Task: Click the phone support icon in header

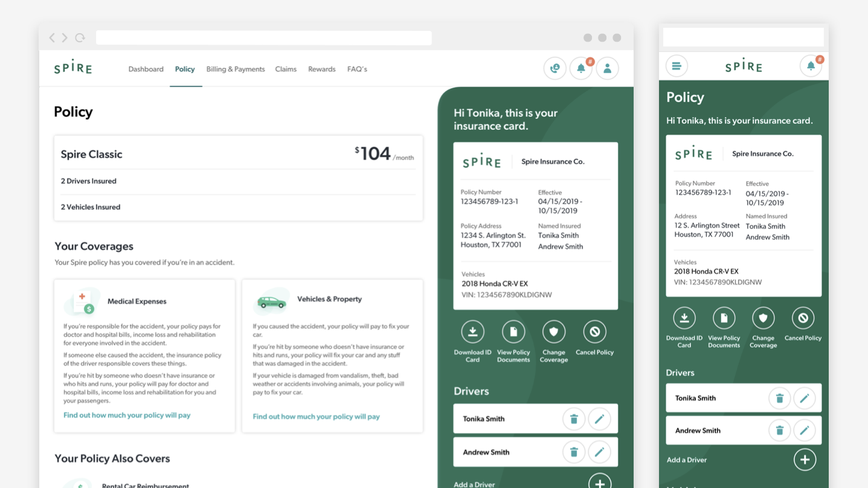Action: tap(555, 69)
